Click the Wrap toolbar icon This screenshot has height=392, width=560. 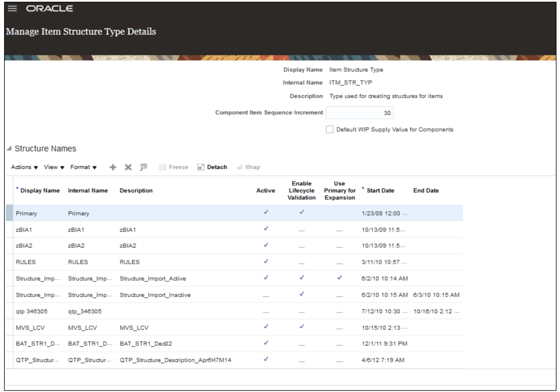click(x=248, y=167)
